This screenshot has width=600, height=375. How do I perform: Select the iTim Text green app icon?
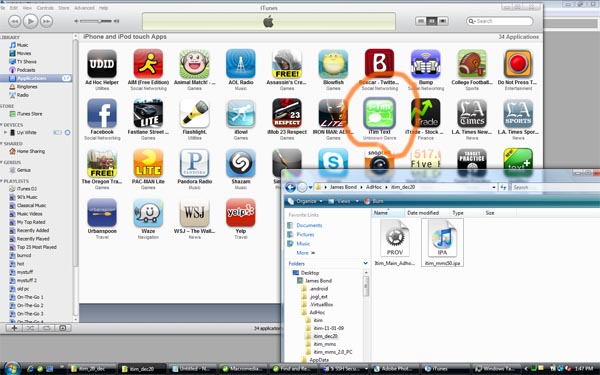[x=379, y=113]
